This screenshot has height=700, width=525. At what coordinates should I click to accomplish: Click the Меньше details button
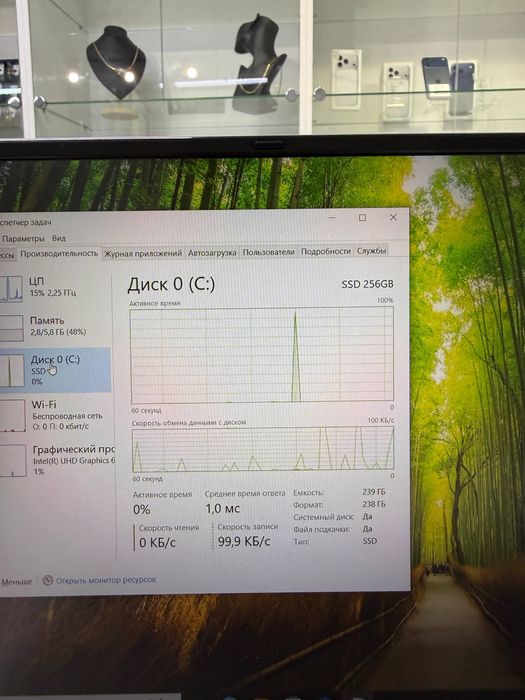tap(17, 582)
